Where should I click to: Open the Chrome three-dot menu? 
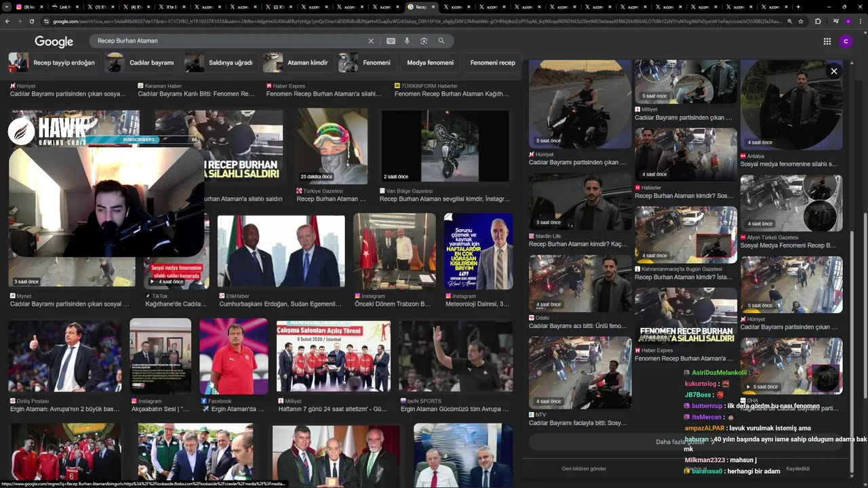point(861,21)
